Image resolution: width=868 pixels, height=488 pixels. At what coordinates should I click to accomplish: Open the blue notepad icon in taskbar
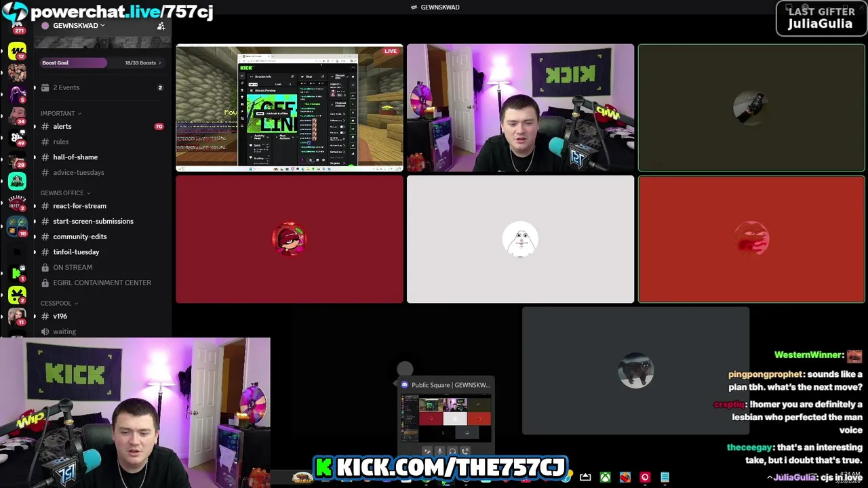665,477
